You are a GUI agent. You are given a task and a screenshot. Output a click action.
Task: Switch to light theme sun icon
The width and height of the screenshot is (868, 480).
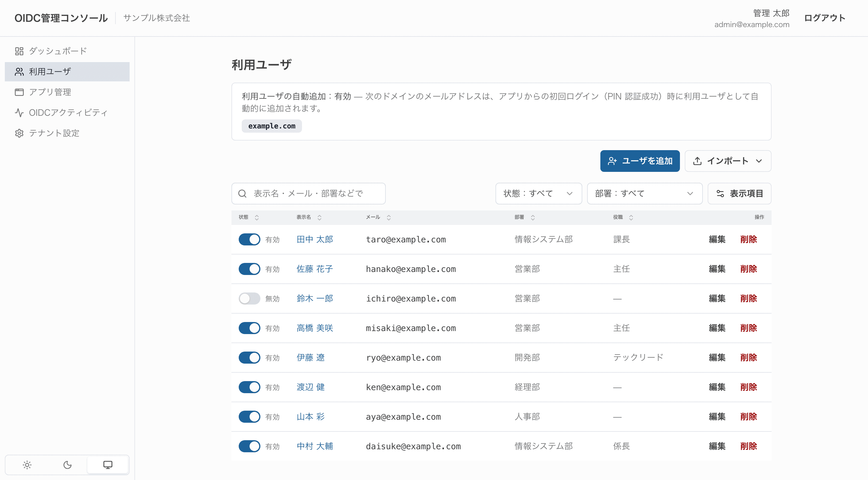[x=27, y=465]
